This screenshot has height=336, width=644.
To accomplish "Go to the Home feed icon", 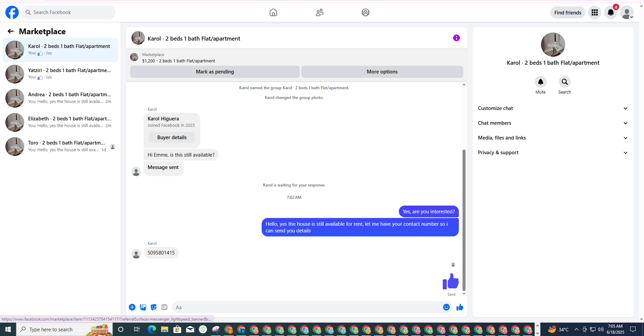I will pos(273,12).
